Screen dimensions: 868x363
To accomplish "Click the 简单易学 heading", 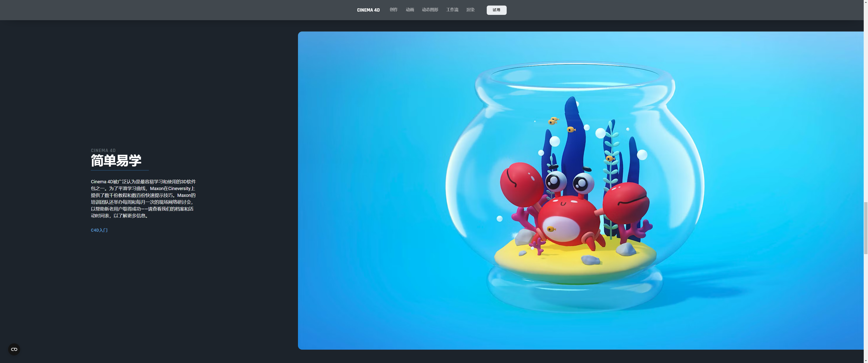I will (x=116, y=161).
